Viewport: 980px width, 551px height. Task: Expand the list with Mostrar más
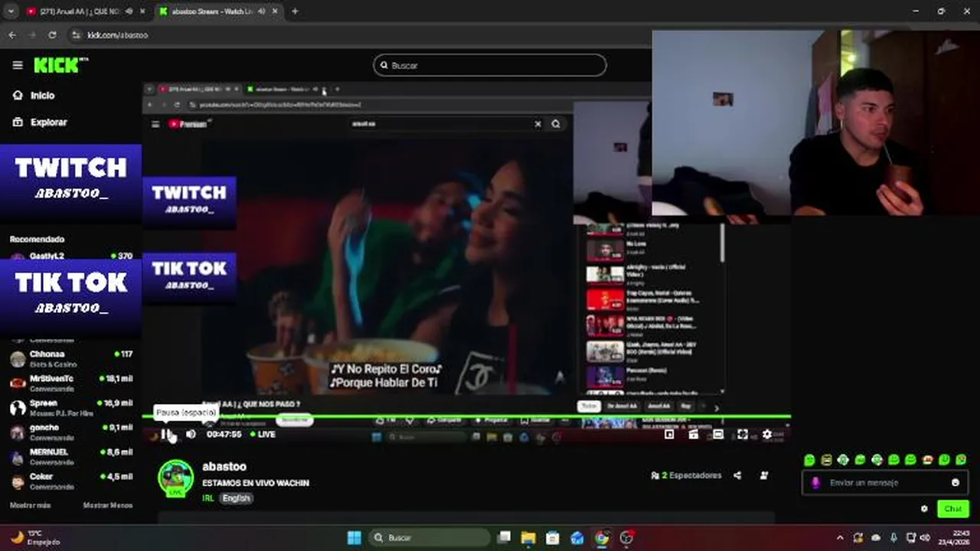click(x=30, y=505)
